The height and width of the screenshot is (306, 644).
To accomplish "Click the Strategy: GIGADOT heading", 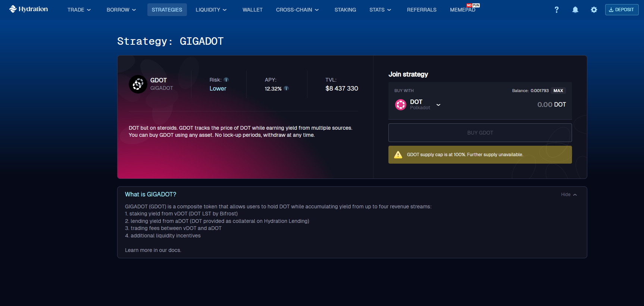I will 171,41.
